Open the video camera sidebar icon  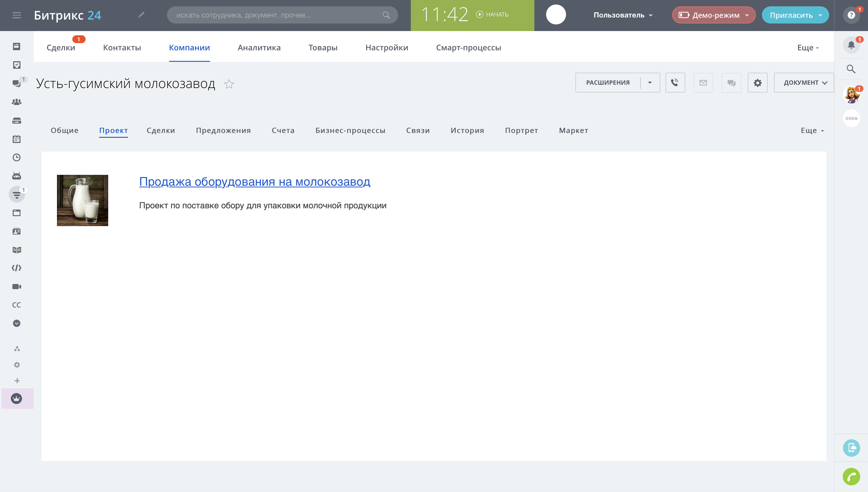[x=17, y=287]
